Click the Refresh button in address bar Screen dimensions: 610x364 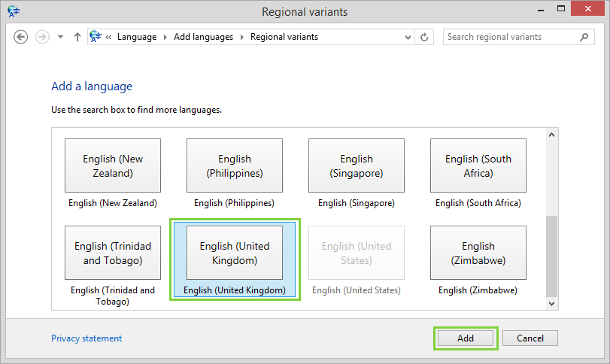(425, 37)
